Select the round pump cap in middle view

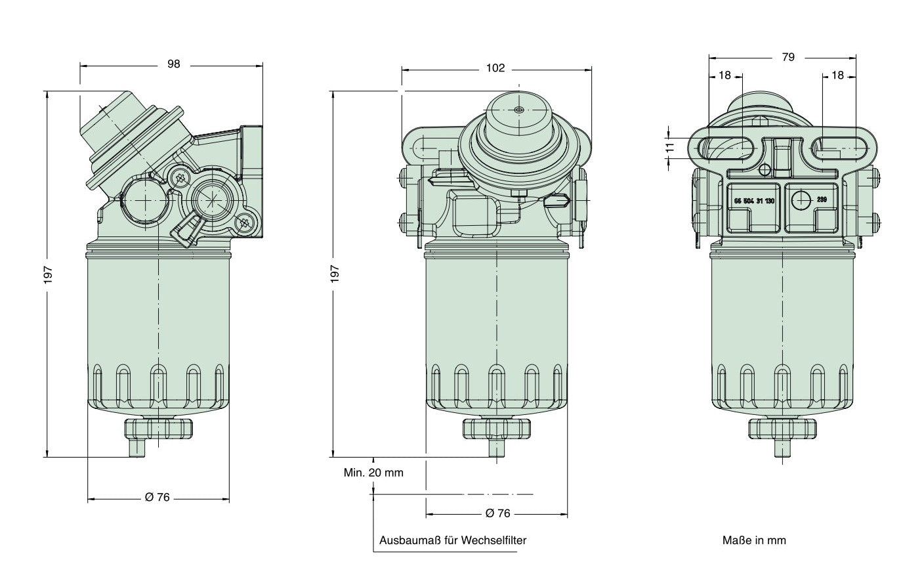pyautogui.click(x=518, y=113)
